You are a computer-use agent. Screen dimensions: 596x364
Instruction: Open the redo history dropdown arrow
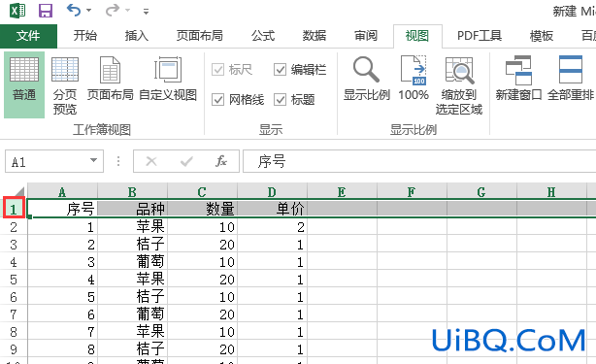[128, 11]
